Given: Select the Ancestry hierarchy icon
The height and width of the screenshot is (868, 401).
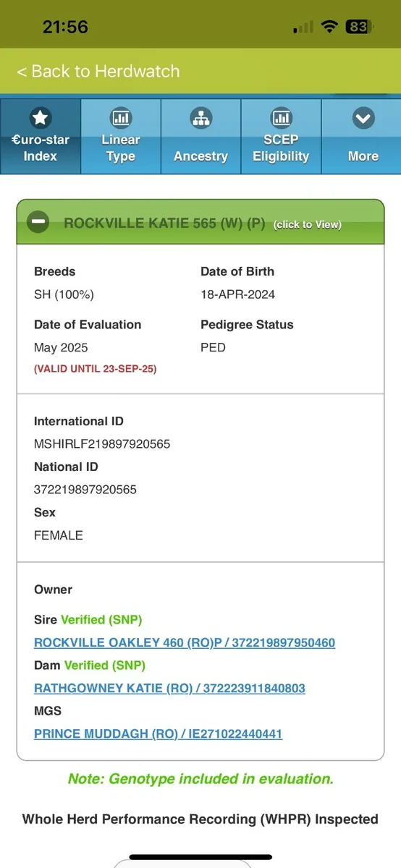Looking at the screenshot, I should [200, 118].
